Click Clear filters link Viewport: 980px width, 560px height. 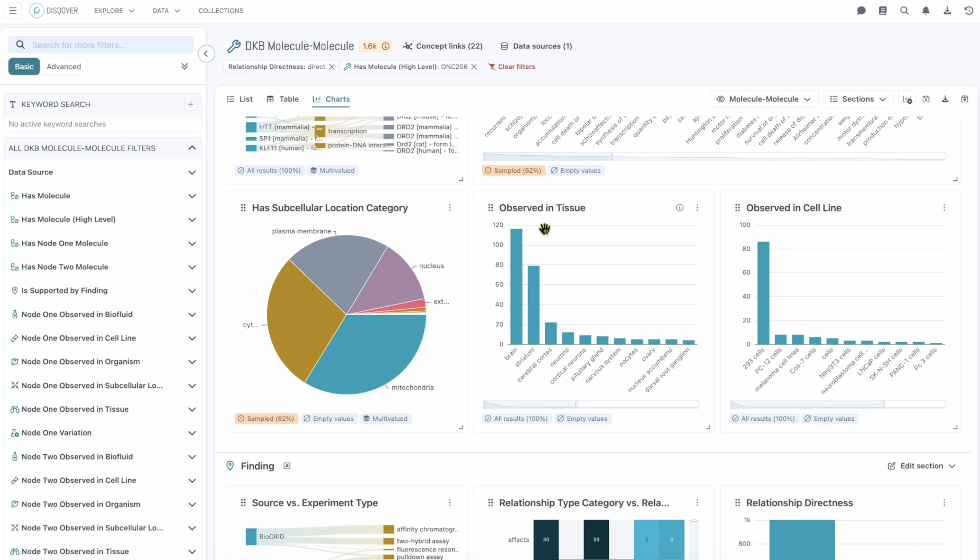click(x=512, y=67)
